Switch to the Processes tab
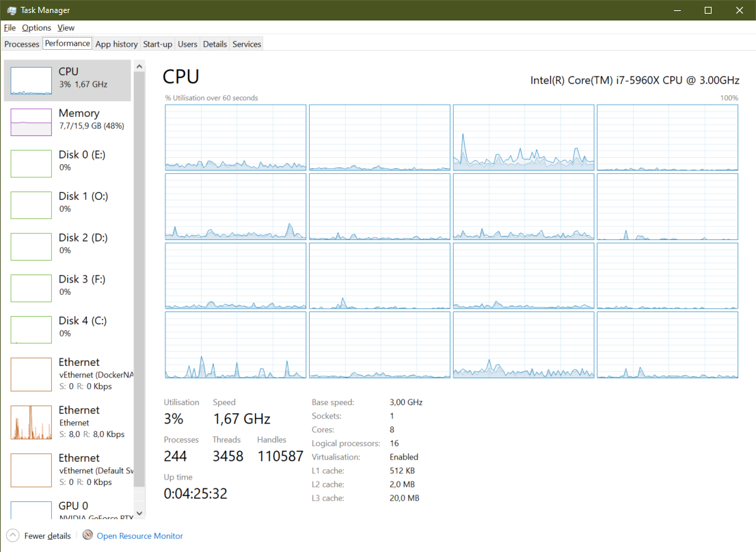Image resolution: width=756 pixels, height=552 pixels. click(x=22, y=44)
